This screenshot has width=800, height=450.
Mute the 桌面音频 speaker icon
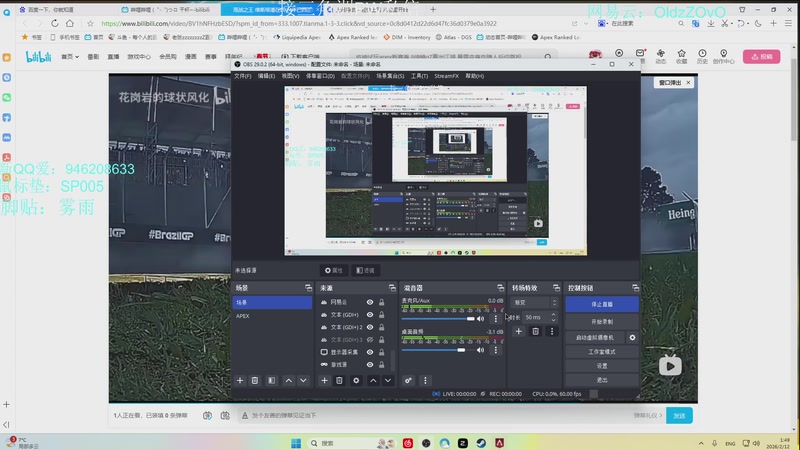coord(481,350)
